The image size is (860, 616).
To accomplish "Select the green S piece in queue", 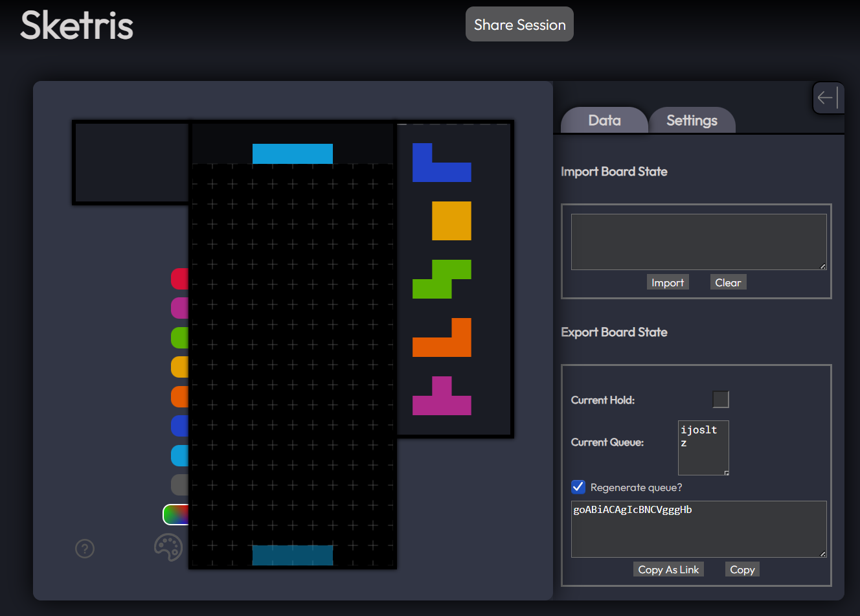I will (x=442, y=279).
